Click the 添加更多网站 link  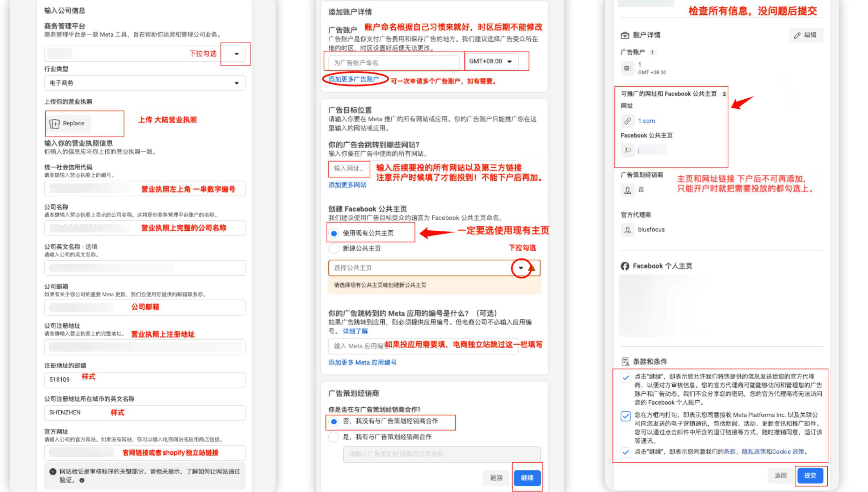347,185
